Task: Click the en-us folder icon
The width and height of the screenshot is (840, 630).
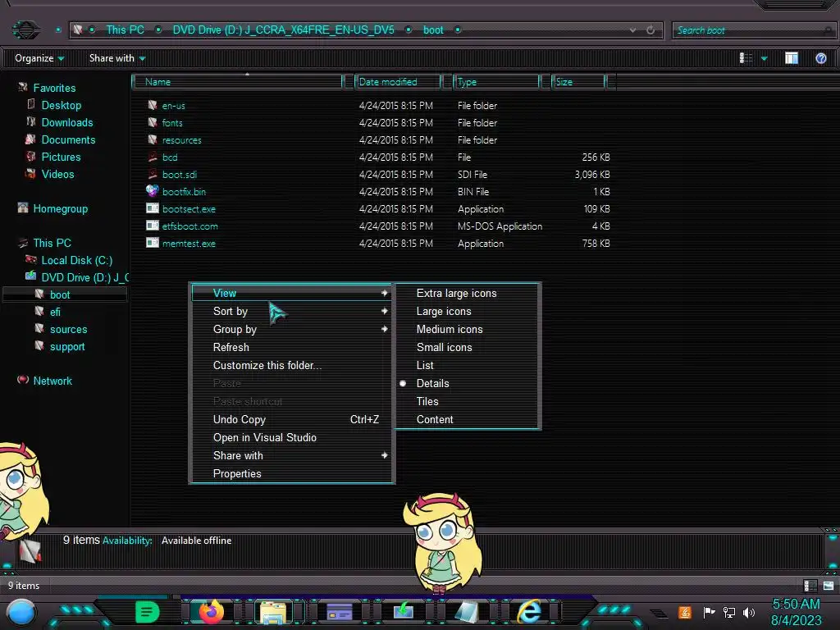Action: (x=153, y=105)
